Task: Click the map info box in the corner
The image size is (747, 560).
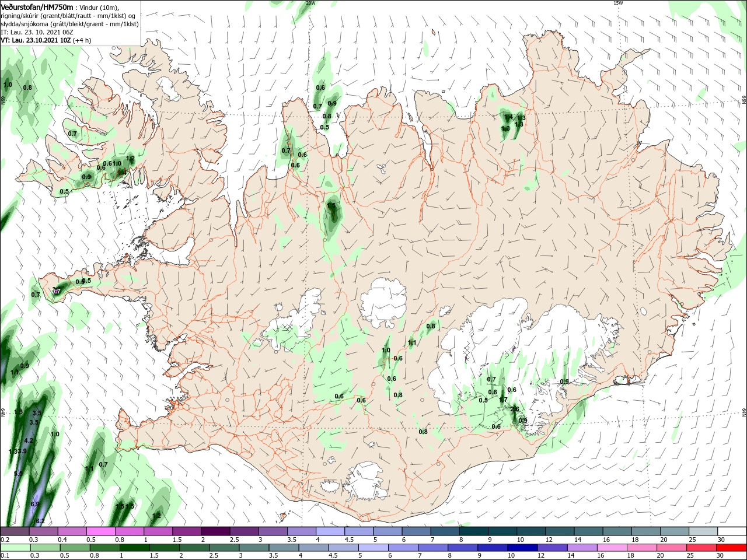Action: 70,23
